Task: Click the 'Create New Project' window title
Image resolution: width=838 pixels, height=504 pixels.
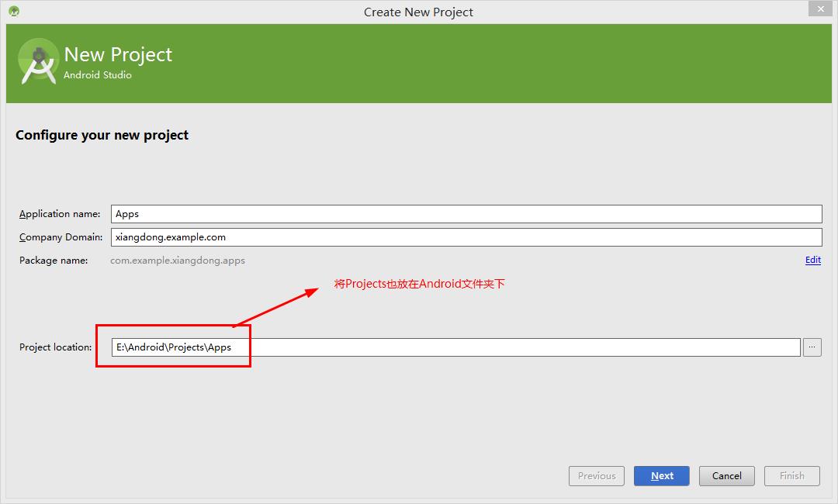Action: point(418,12)
